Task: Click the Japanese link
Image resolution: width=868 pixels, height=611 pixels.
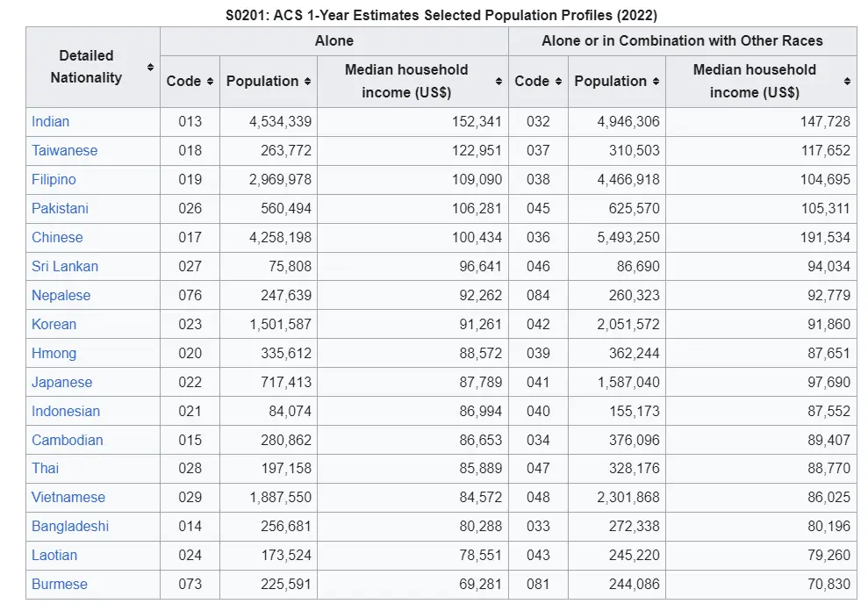Action: pos(62,382)
